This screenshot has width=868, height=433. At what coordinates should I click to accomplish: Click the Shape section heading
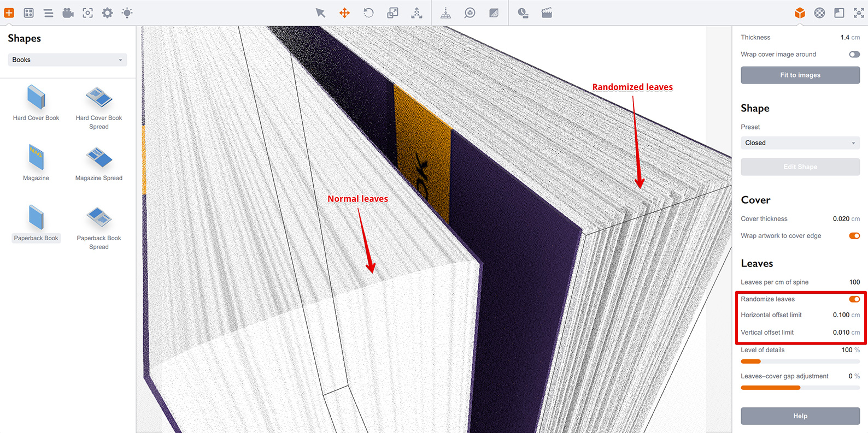point(755,108)
